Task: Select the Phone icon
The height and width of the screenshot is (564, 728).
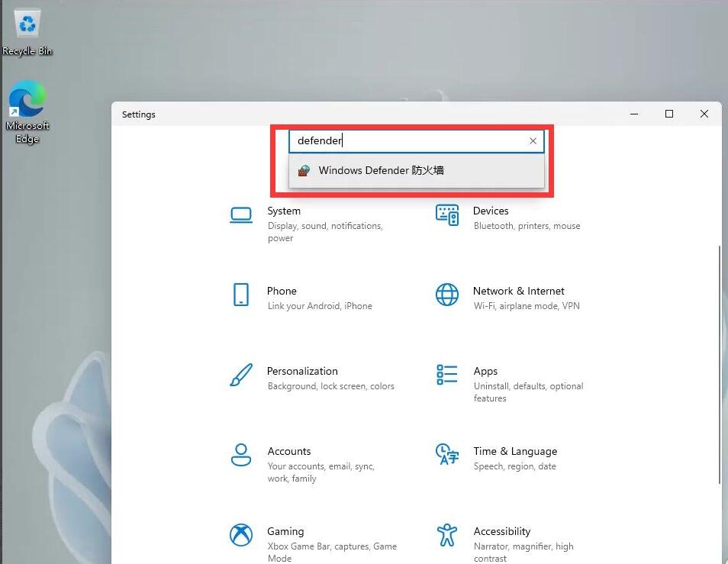Action: [241, 295]
